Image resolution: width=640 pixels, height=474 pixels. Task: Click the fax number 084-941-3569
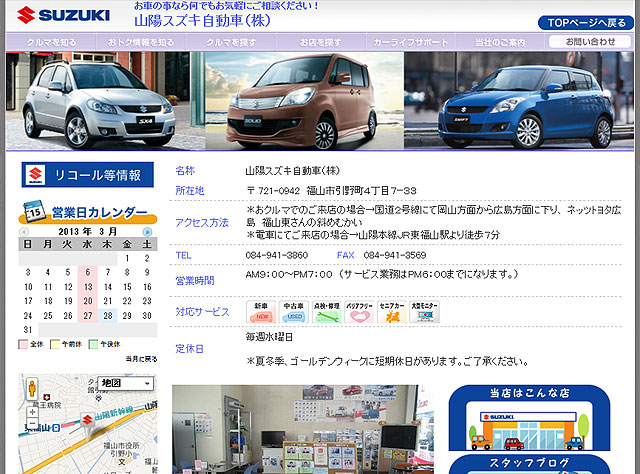tap(395, 255)
